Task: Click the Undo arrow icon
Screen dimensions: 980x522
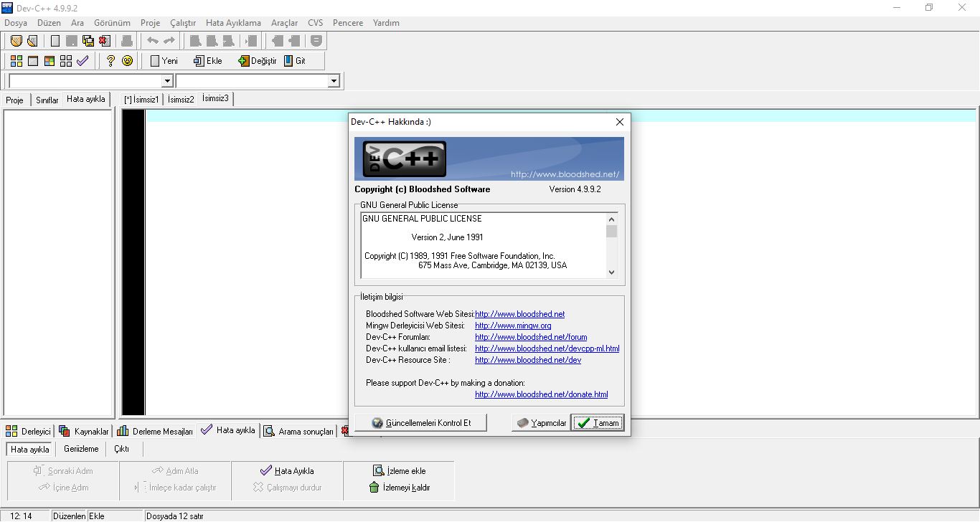Action: [x=153, y=41]
